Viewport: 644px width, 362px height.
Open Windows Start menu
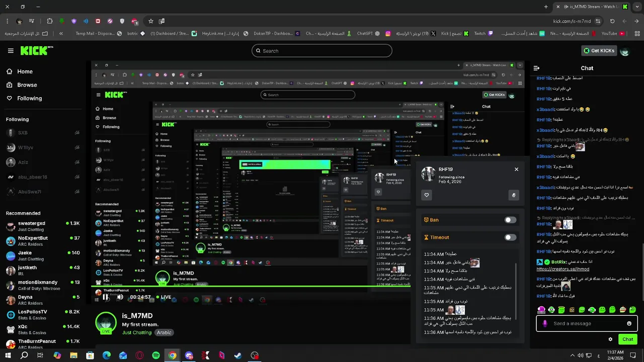[x=8, y=355]
